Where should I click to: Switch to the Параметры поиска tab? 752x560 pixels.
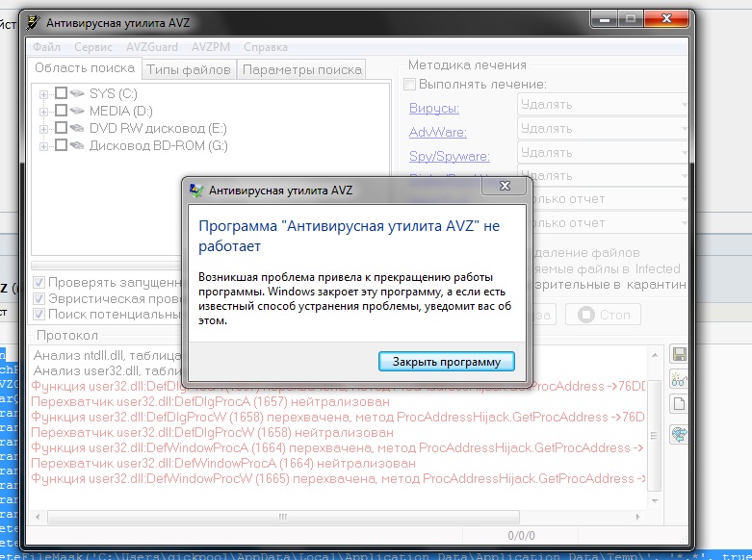(x=302, y=70)
